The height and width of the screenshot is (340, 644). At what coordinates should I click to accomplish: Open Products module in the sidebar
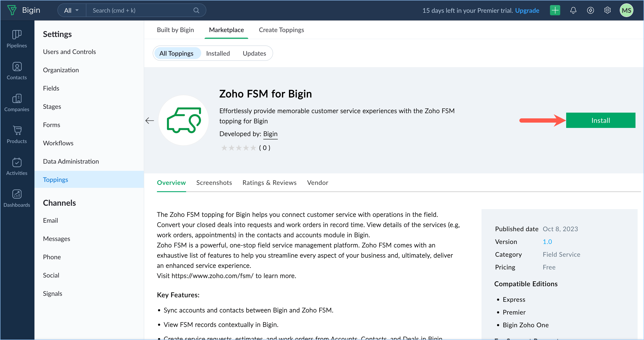pyautogui.click(x=17, y=134)
